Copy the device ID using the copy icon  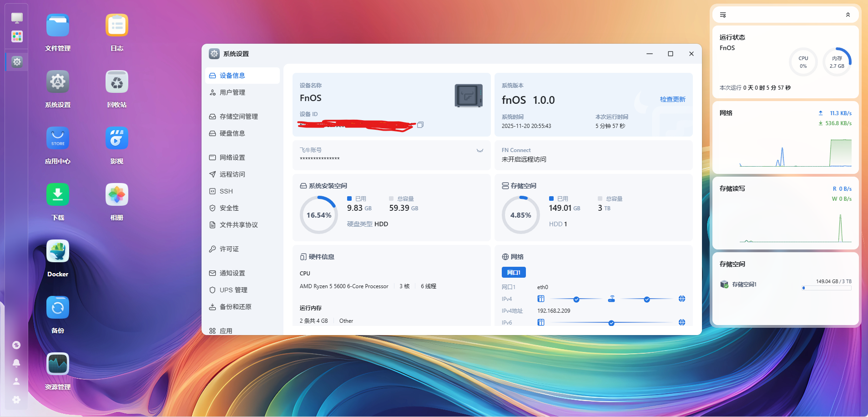[x=420, y=124]
